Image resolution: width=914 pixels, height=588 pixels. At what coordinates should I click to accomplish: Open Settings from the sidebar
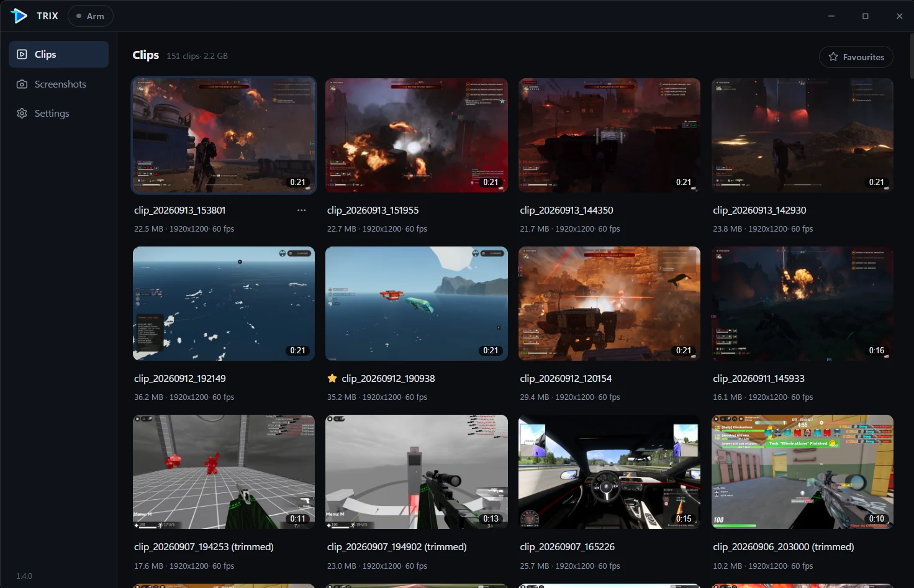58,113
